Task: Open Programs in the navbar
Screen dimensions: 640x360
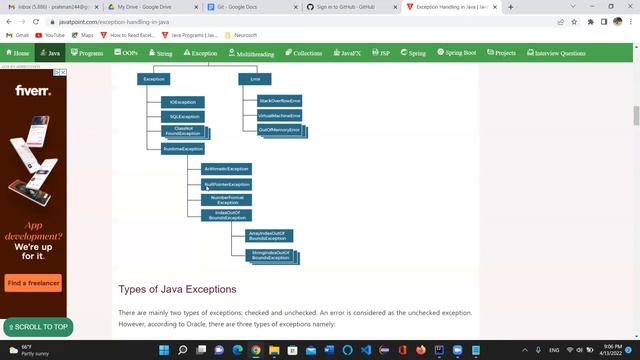Action: (x=87, y=53)
